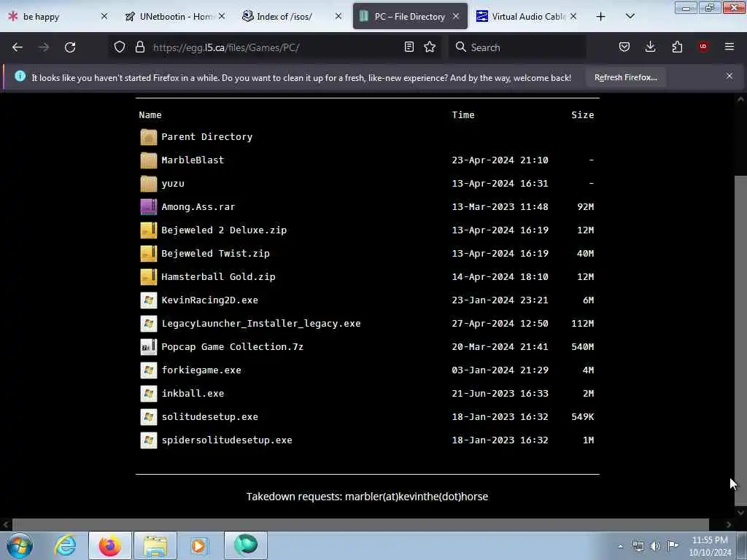Open the Windows Start menu

coord(20,545)
